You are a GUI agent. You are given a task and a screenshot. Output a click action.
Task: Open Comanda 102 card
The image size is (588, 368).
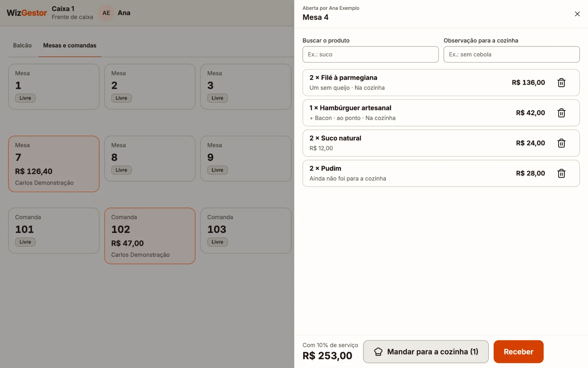150,236
